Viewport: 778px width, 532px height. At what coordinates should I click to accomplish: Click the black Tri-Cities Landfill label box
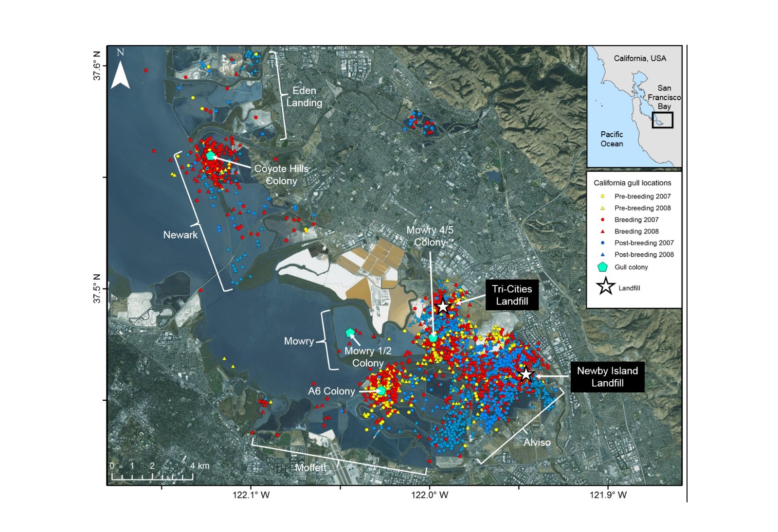512,295
